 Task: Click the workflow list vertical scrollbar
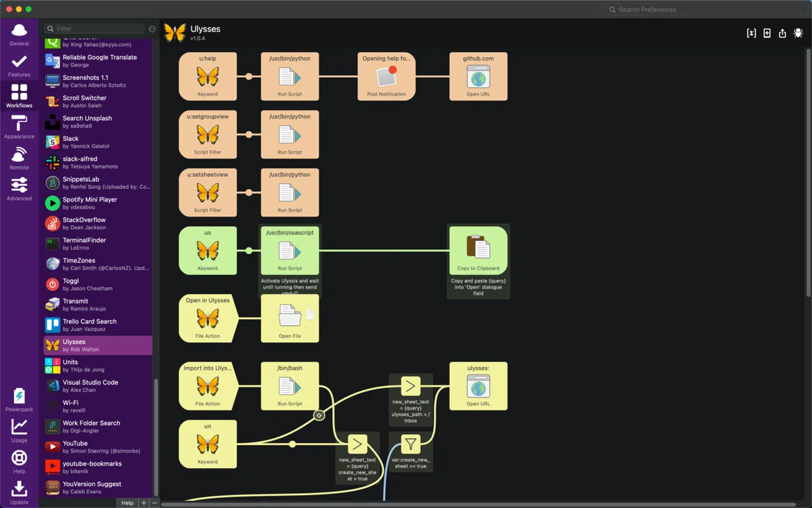click(156, 437)
